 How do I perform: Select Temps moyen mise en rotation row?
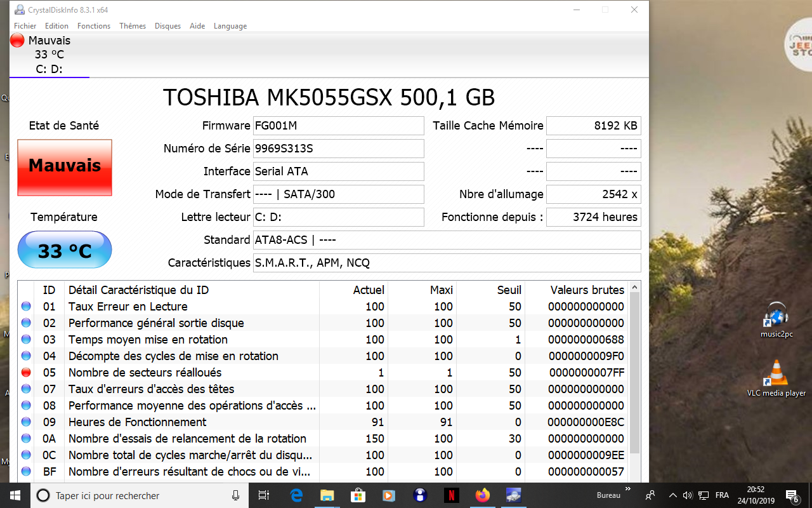pos(323,340)
